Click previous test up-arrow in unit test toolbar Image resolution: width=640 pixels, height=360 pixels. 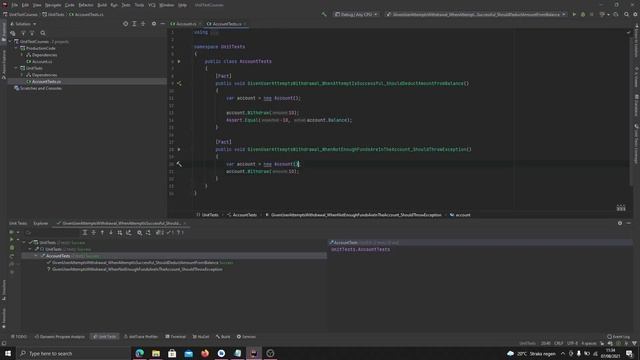tap(102, 233)
